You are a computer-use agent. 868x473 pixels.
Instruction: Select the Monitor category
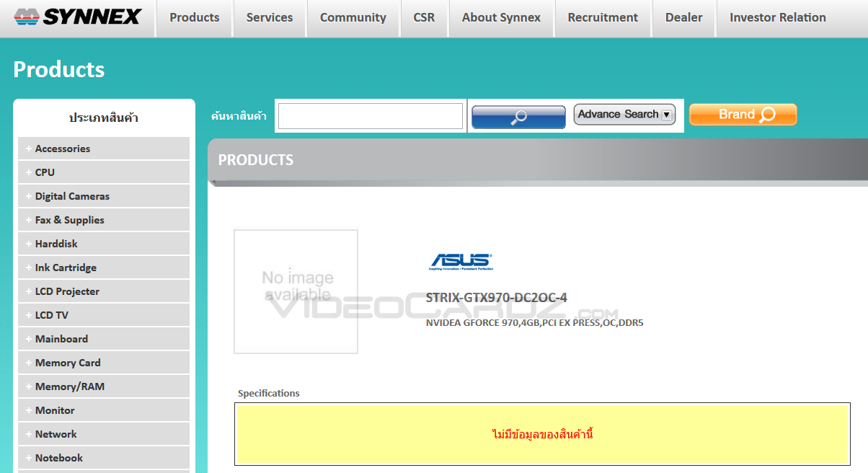[104, 410]
